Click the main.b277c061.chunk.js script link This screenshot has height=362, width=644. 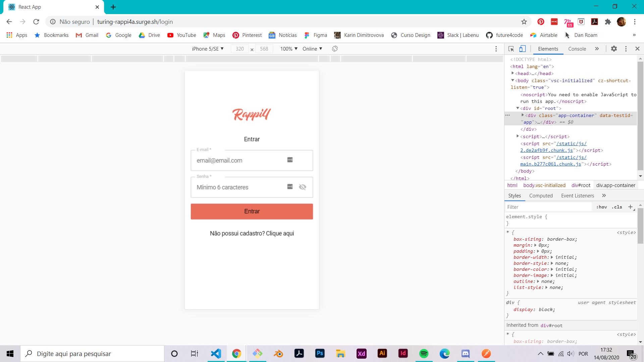pyautogui.click(x=550, y=164)
